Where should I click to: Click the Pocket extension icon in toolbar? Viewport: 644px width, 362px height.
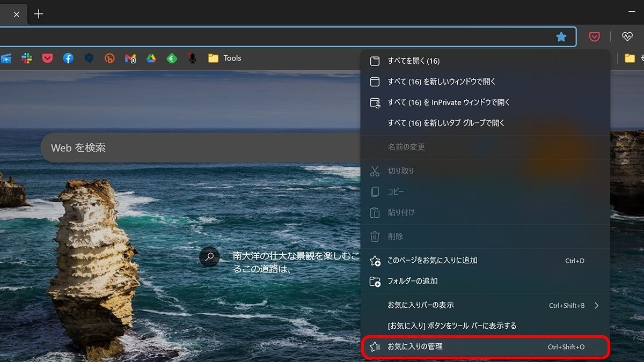click(594, 37)
